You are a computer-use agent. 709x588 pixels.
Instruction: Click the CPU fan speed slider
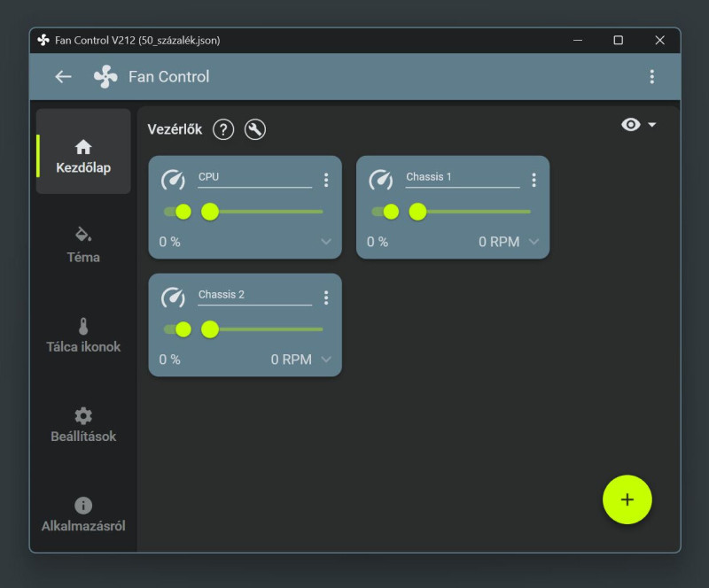click(262, 212)
